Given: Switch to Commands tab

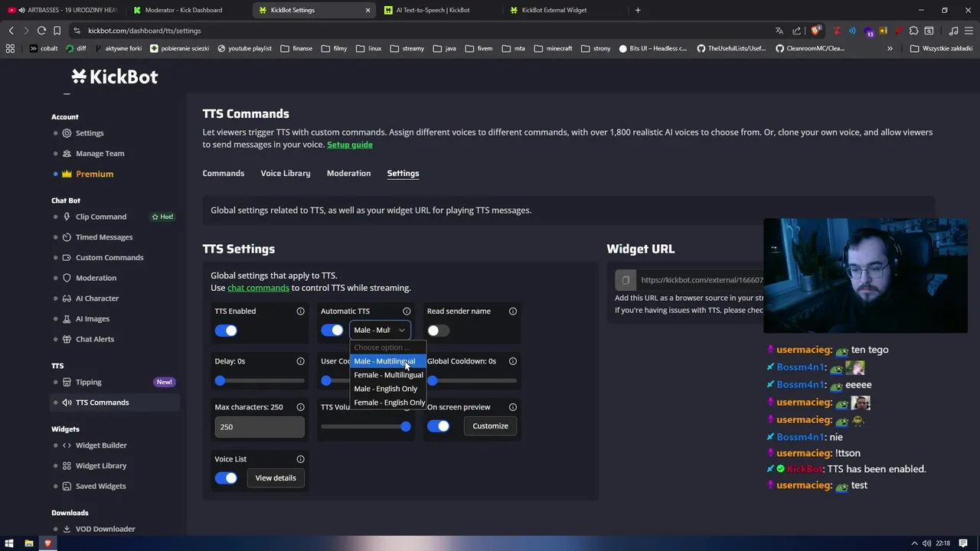Looking at the screenshot, I should click(x=224, y=173).
